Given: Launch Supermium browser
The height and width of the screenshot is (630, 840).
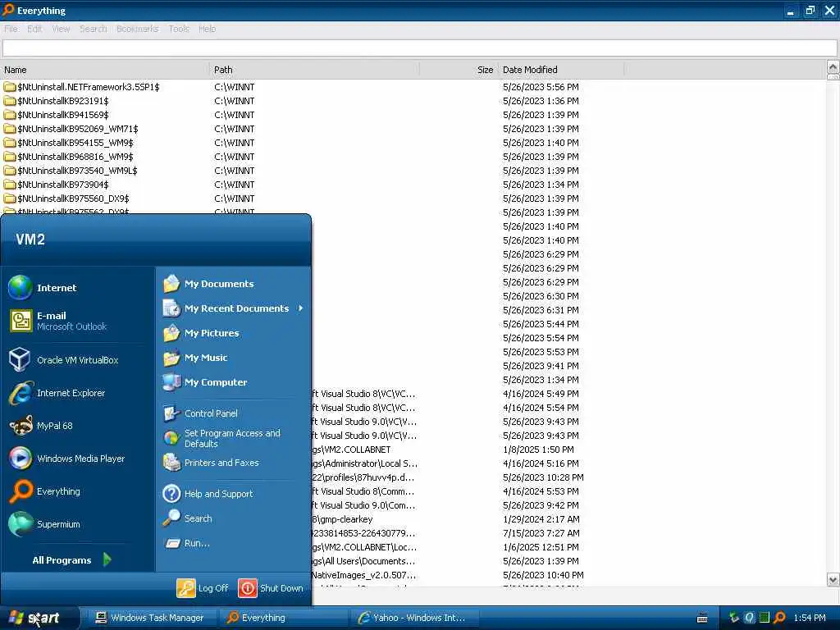Looking at the screenshot, I should click(44, 524).
